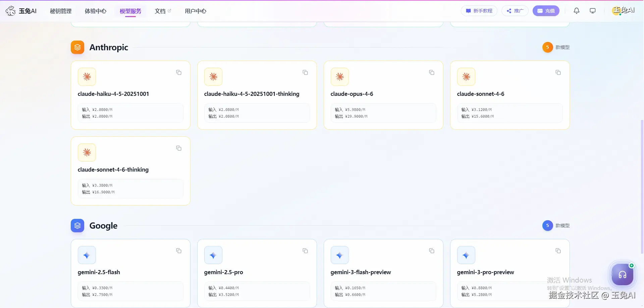
Task: Click the monitor display icon in header
Action: 593,11
